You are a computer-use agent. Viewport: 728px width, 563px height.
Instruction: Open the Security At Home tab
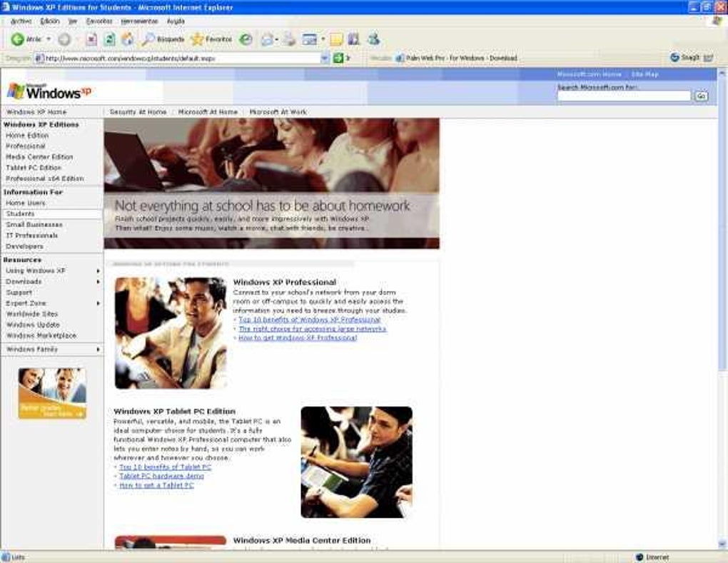pyautogui.click(x=138, y=112)
